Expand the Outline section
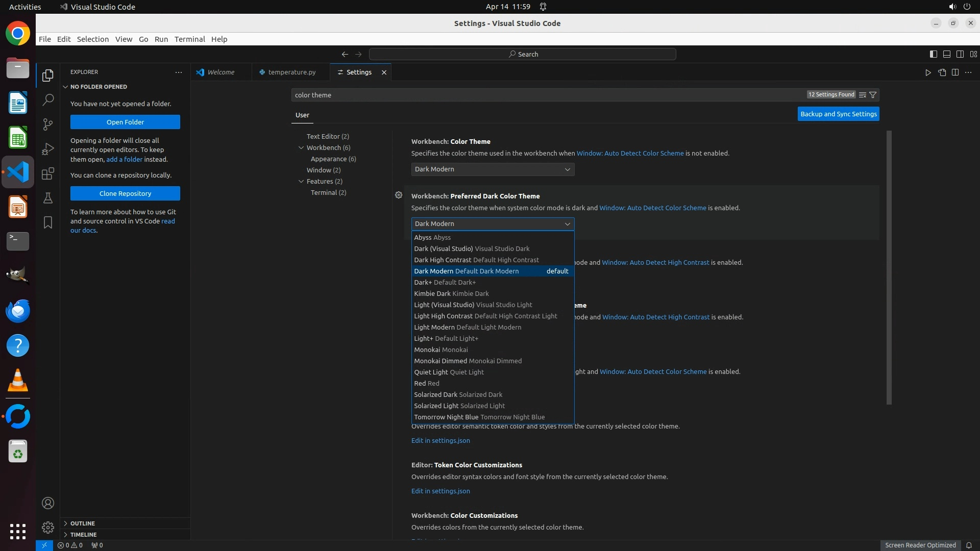 point(83,523)
